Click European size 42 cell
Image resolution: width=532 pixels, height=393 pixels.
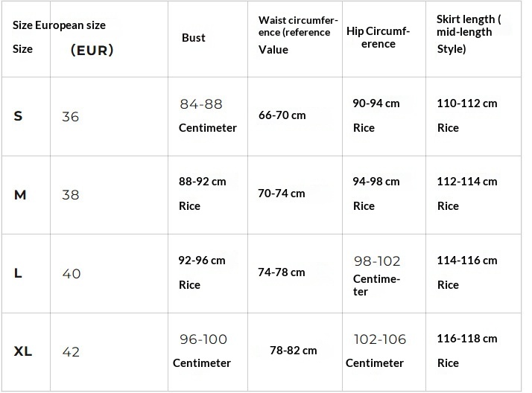(70, 352)
